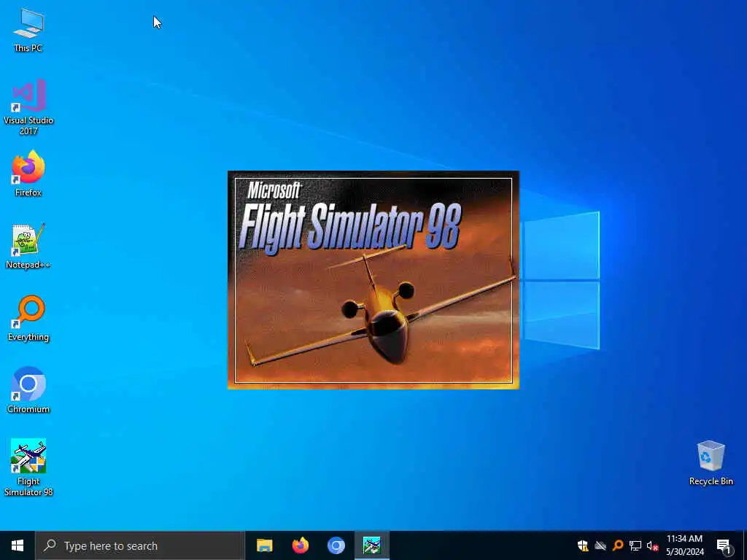747x560 pixels.
Task: Select the This PC desktop icon
Action: (28, 29)
